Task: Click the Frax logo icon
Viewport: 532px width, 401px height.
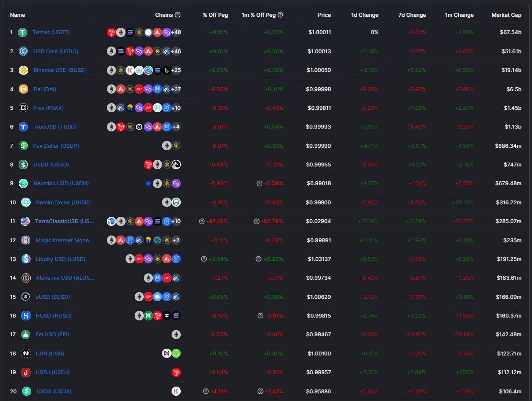Action: pyautogui.click(x=23, y=107)
